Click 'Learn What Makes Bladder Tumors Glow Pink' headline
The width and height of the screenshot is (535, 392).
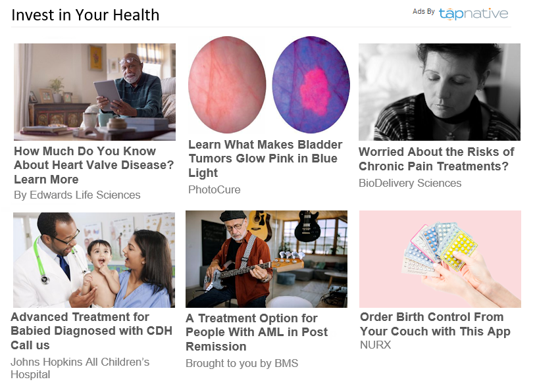(x=265, y=159)
